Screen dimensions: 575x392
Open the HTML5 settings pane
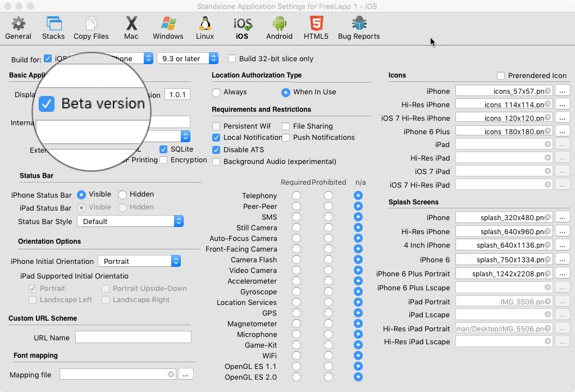tap(316, 28)
